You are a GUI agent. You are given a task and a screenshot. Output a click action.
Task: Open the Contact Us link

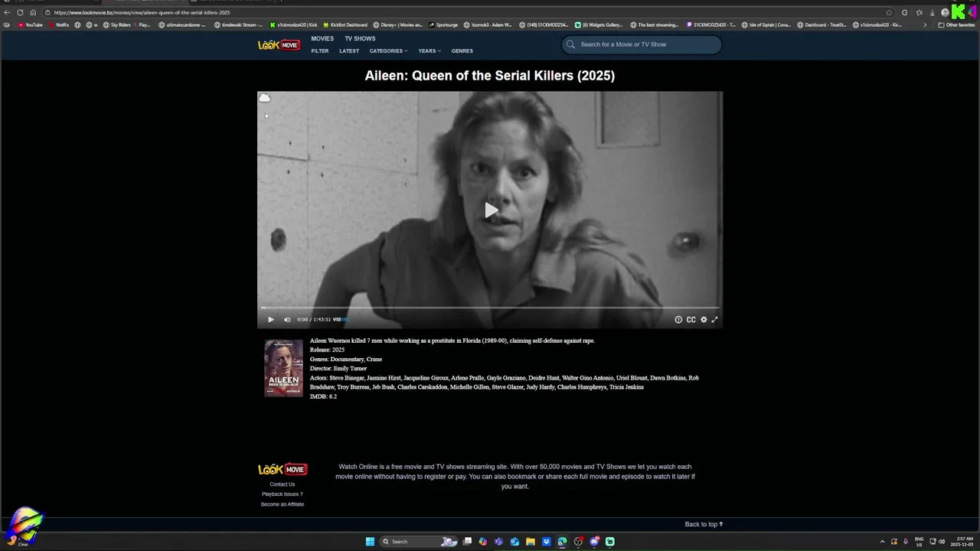pyautogui.click(x=282, y=484)
